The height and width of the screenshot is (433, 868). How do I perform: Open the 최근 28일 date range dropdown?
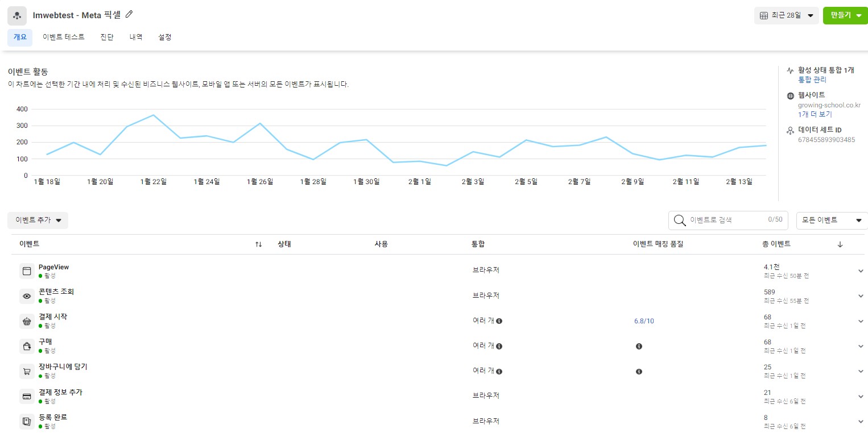pos(787,15)
